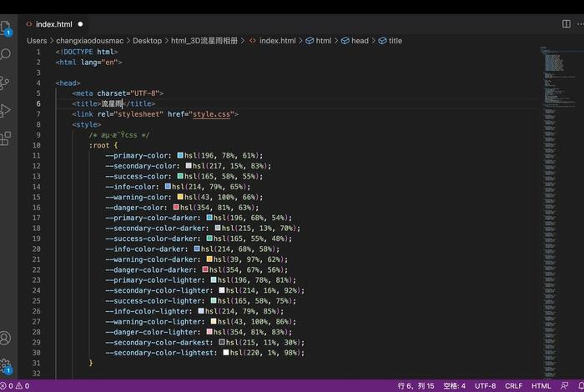Image resolution: width=584 pixels, height=392 pixels.
Task: Open the Explorer view in the activity bar
Action: click(x=6, y=28)
